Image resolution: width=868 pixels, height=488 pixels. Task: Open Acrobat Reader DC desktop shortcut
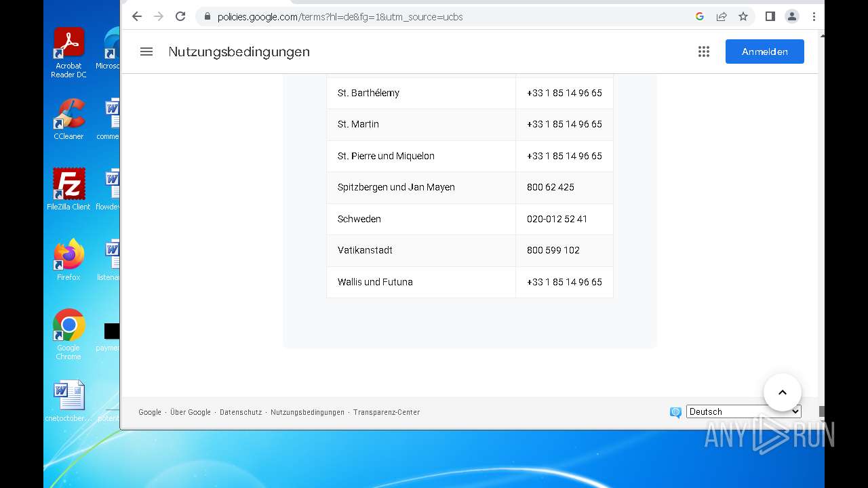pyautogui.click(x=68, y=53)
